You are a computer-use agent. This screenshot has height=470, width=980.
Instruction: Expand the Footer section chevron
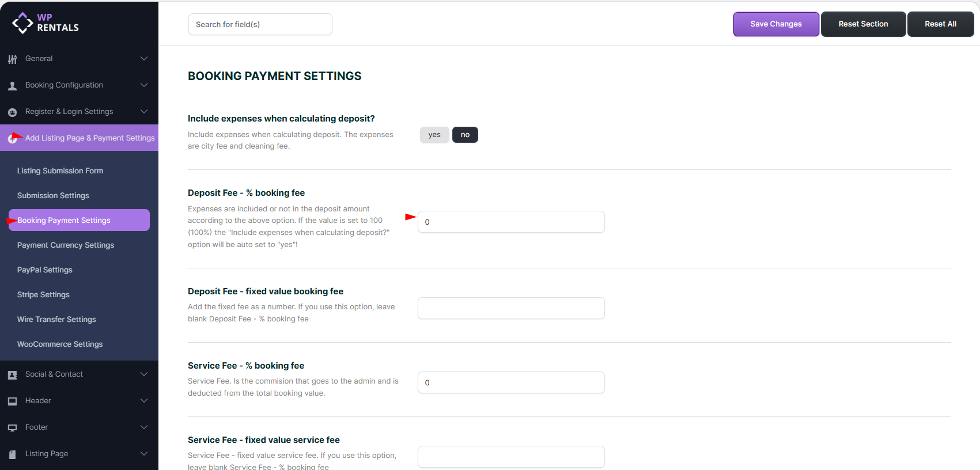[144, 427]
